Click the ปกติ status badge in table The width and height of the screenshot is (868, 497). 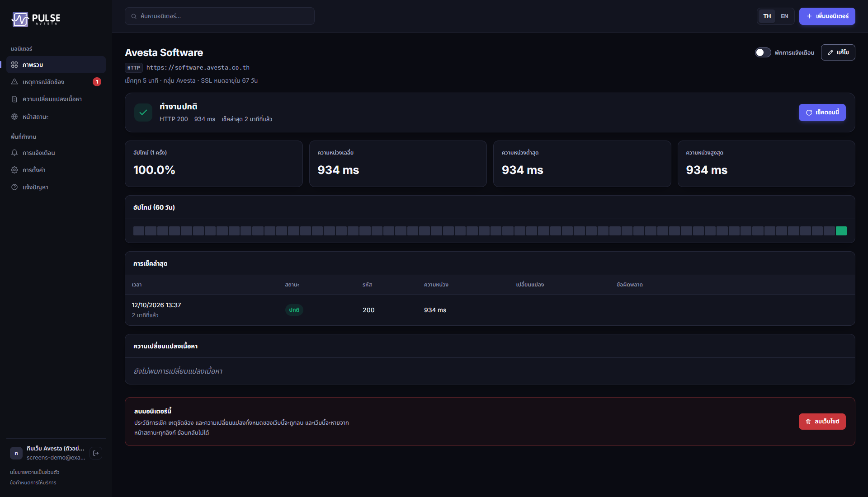click(294, 310)
